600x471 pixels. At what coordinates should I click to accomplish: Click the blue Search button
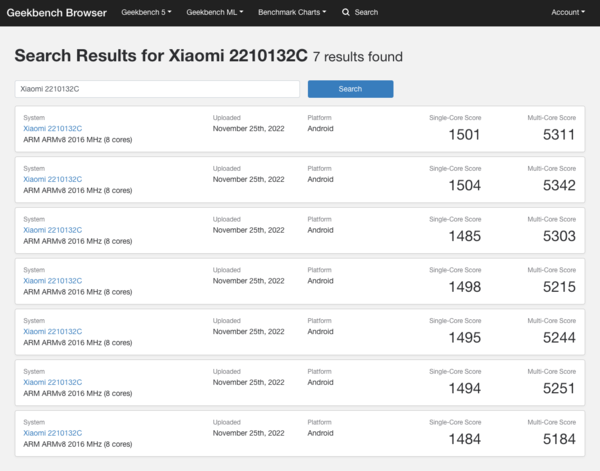click(350, 89)
